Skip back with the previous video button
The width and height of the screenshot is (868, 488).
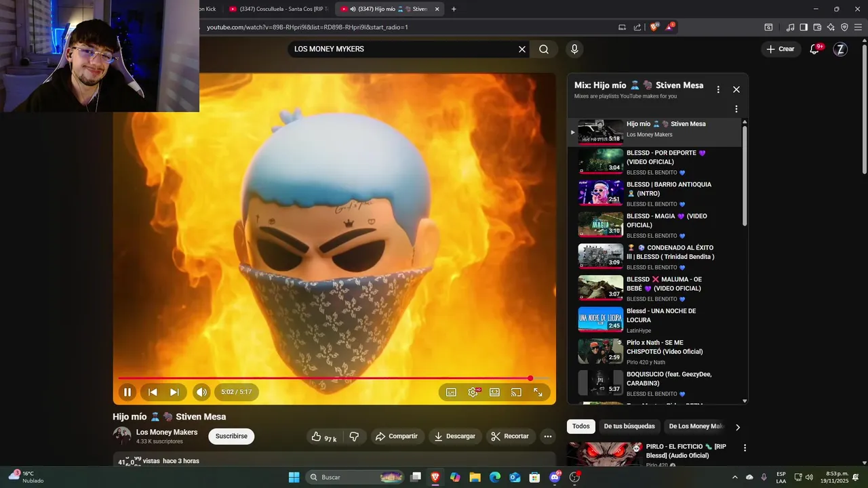tap(153, 392)
